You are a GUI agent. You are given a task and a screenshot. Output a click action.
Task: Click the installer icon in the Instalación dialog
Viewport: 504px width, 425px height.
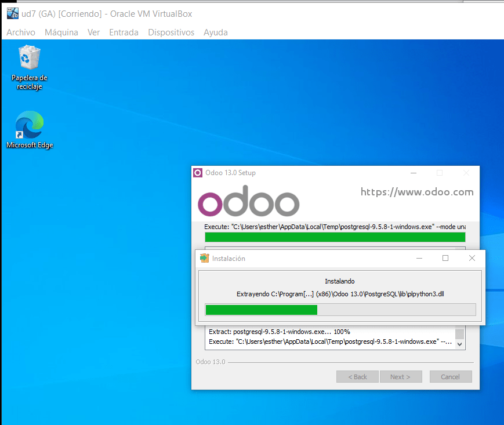click(205, 258)
